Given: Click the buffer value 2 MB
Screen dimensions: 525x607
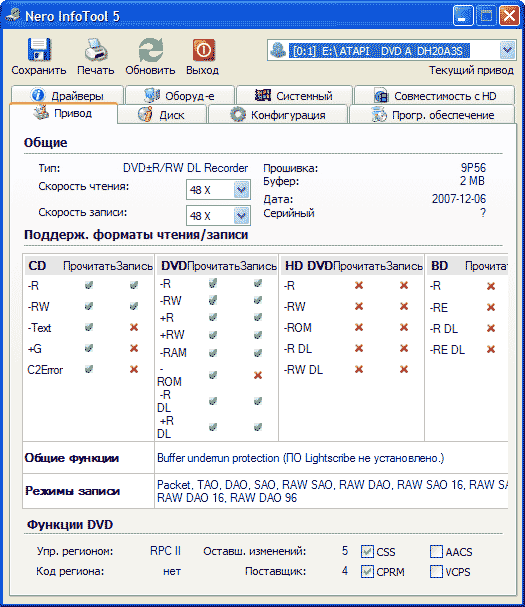Looking at the screenshot, I should click(472, 181).
